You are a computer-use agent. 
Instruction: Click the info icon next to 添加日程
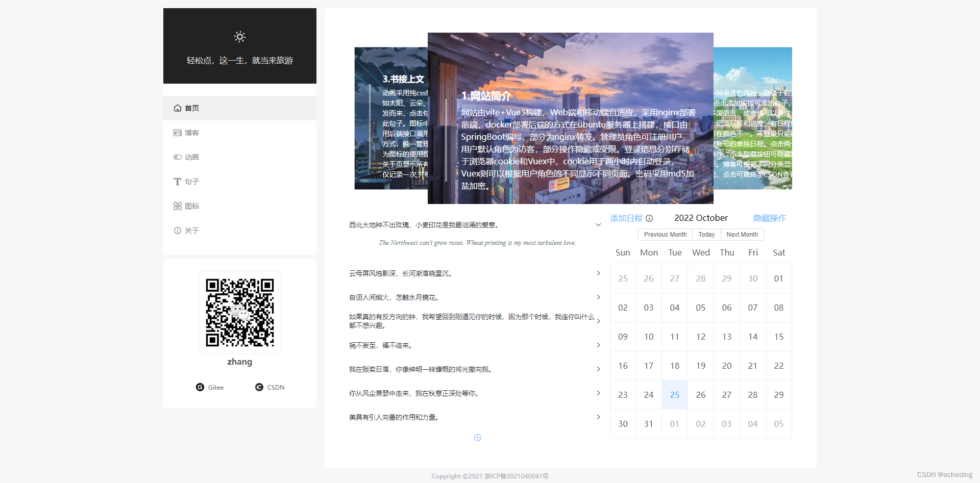point(649,218)
